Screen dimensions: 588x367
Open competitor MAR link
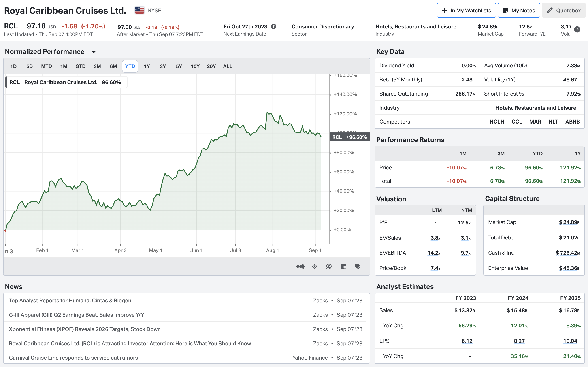point(535,122)
